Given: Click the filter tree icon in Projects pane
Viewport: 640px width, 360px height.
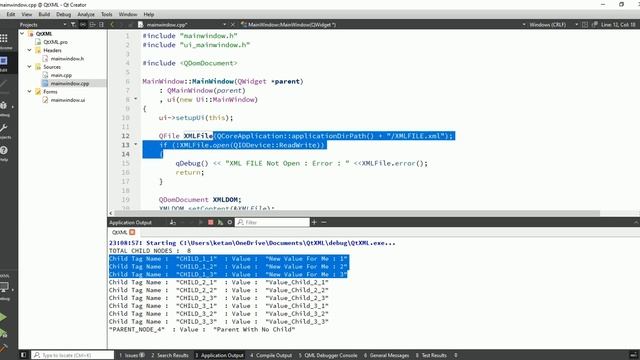Looking at the screenshot, I should (x=73, y=24).
